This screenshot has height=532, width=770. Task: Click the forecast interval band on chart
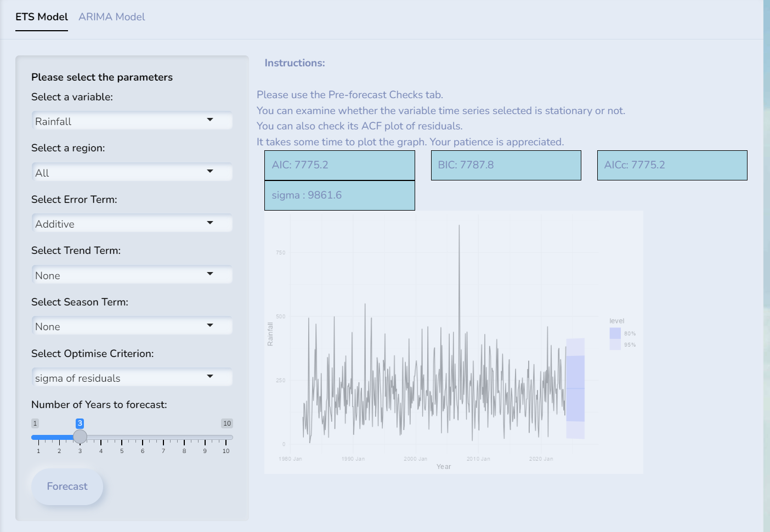[x=575, y=388]
